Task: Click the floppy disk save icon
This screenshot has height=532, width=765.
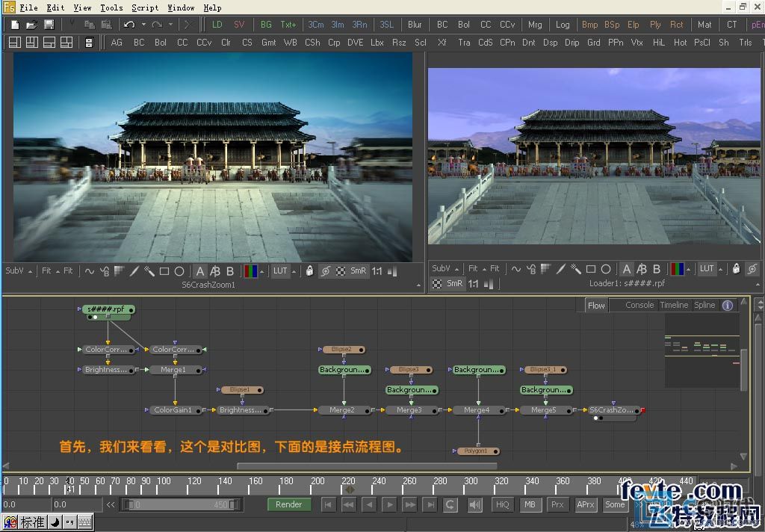Action: pos(49,25)
